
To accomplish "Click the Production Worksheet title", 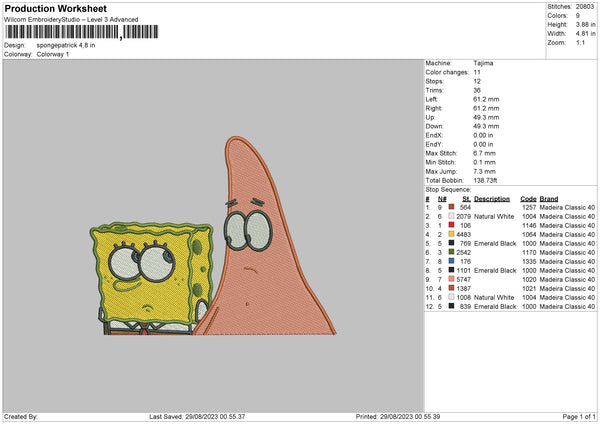I will [x=56, y=8].
